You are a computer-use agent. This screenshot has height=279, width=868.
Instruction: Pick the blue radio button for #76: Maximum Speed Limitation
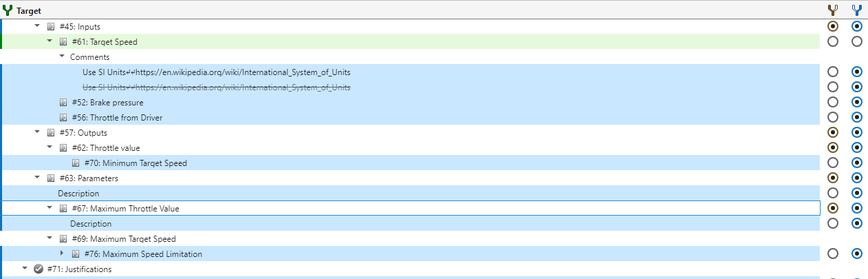click(856, 254)
